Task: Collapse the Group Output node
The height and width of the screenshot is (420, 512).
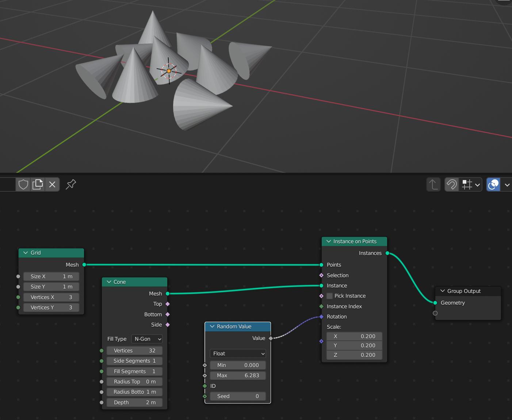Action: click(443, 291)
